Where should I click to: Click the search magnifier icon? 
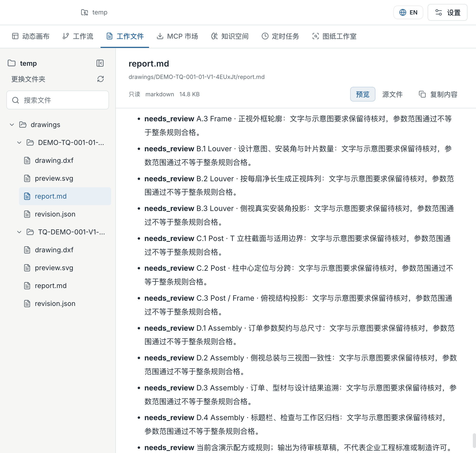pos(16,100)
